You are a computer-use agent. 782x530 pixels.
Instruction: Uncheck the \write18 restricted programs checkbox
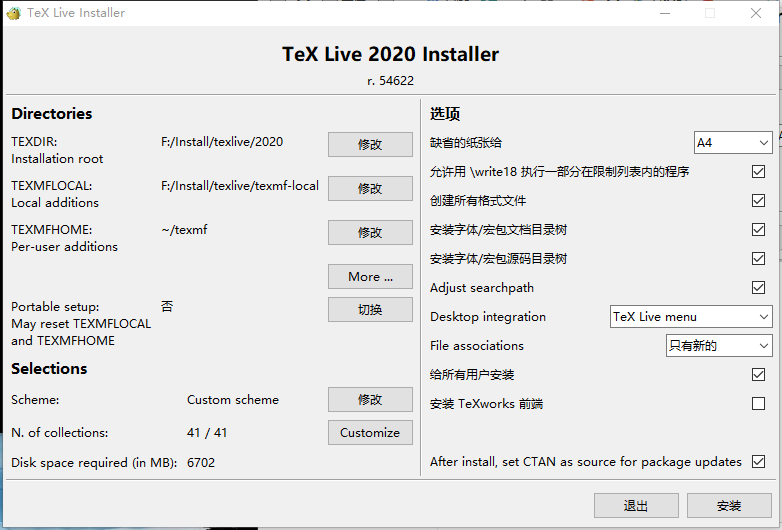click(758, 172)
